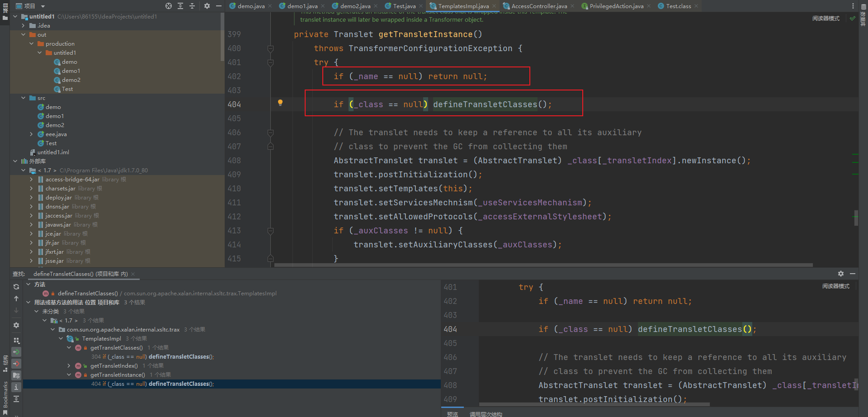Click the lightbulb intention icon on line 404
Screen dimensions: 868x417
pos(280,103)
